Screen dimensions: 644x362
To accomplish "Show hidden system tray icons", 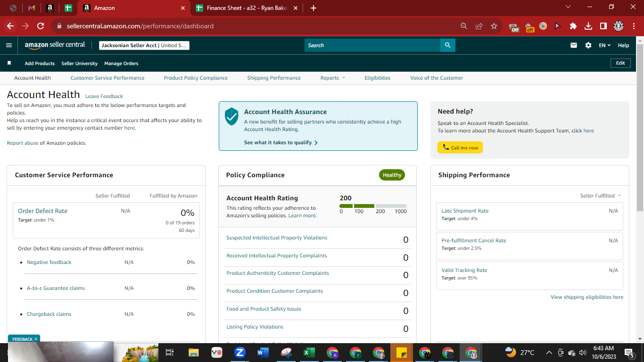I will [x=549, y=353].
